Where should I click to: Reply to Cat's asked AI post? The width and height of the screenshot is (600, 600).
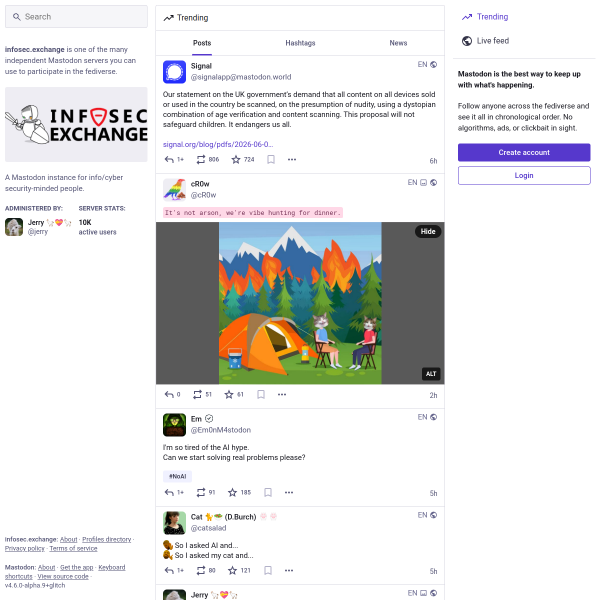(x=169, y=571)
